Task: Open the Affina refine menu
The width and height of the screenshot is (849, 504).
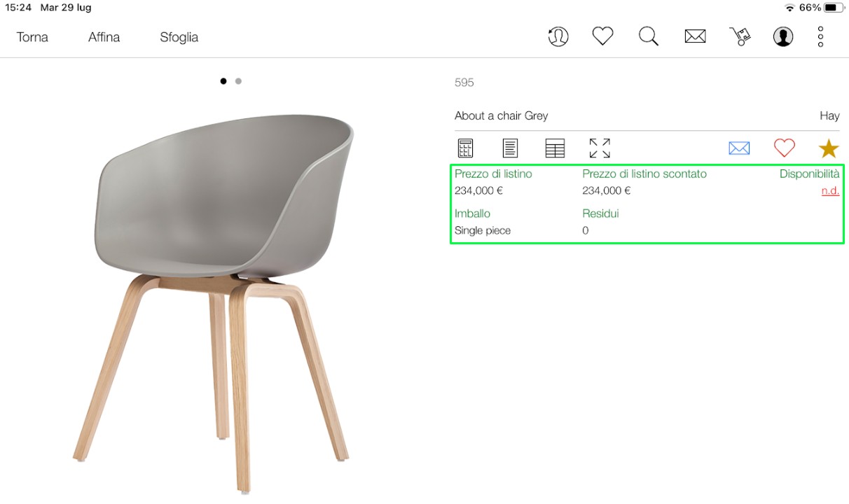Action: [x=104, y=37]
